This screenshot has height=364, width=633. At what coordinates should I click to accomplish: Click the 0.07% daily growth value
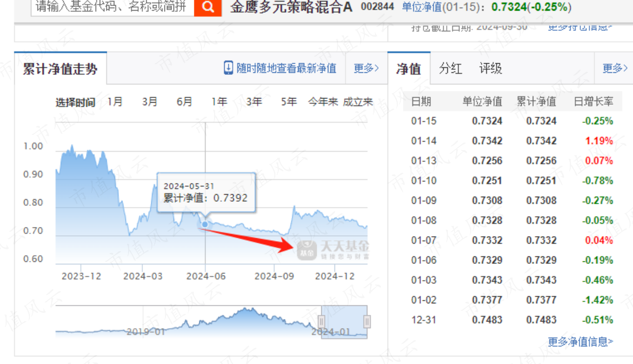(599, 161)
